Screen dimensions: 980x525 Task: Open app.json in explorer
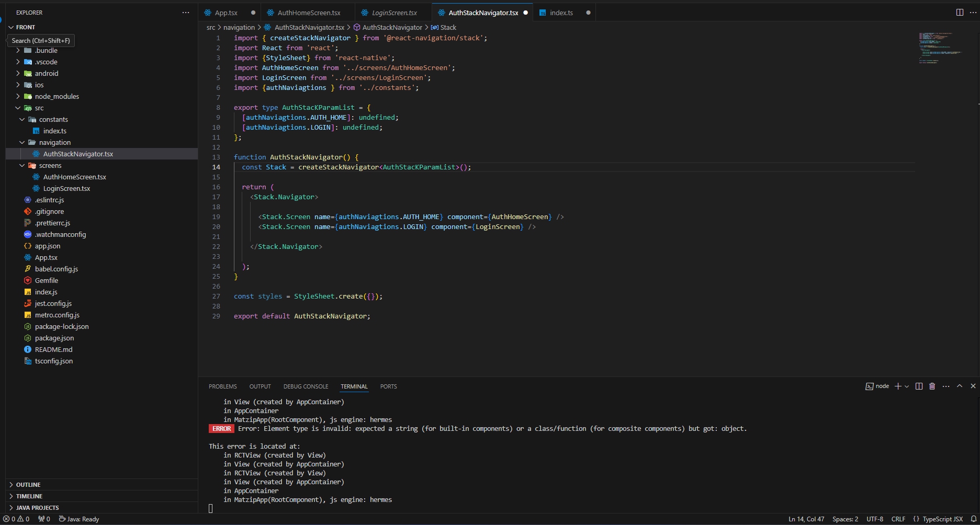click(x=47, y=246)
